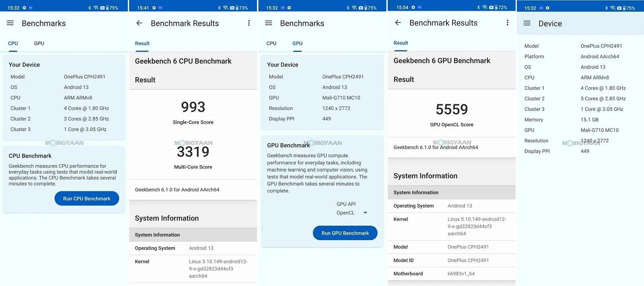Tap settings gear in Device screen status bar
Viewport: 644px width, 286px height.
(x=547, y=8)
